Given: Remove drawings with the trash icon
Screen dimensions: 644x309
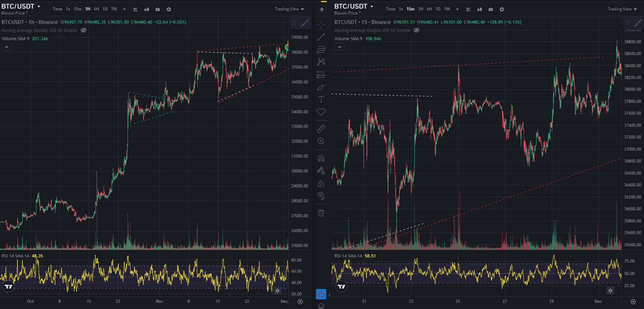Looking at the screenshot, I should point(321,213).
